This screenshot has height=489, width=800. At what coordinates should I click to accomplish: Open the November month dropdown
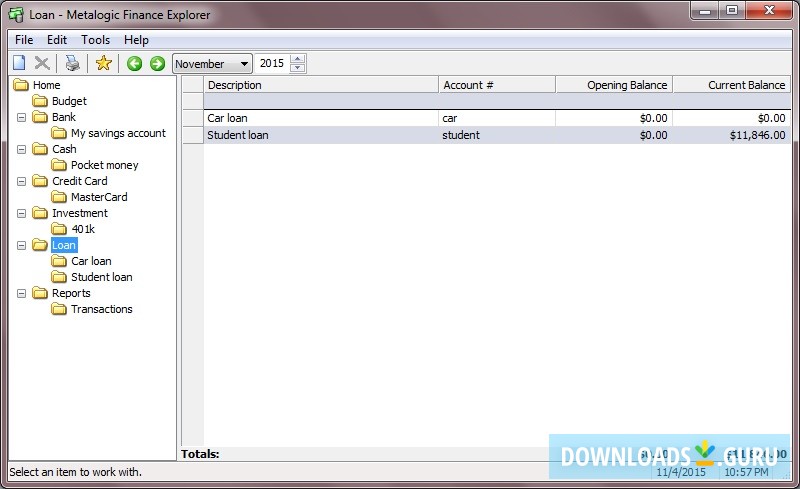point(212,64)
